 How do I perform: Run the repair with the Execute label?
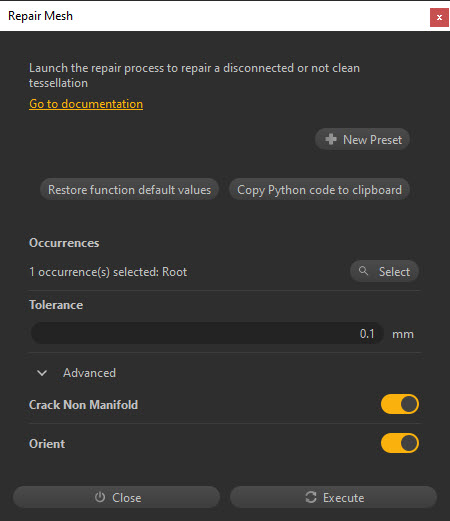(x=343, y=498)
